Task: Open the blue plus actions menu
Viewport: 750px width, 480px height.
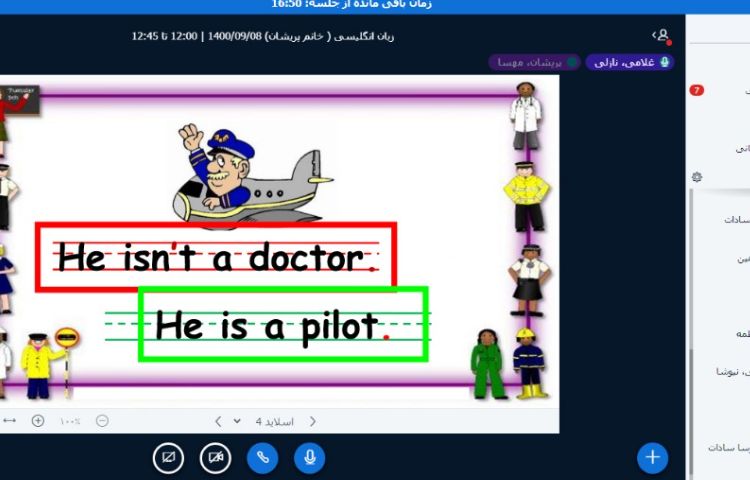Action: (x=652, y=458)
